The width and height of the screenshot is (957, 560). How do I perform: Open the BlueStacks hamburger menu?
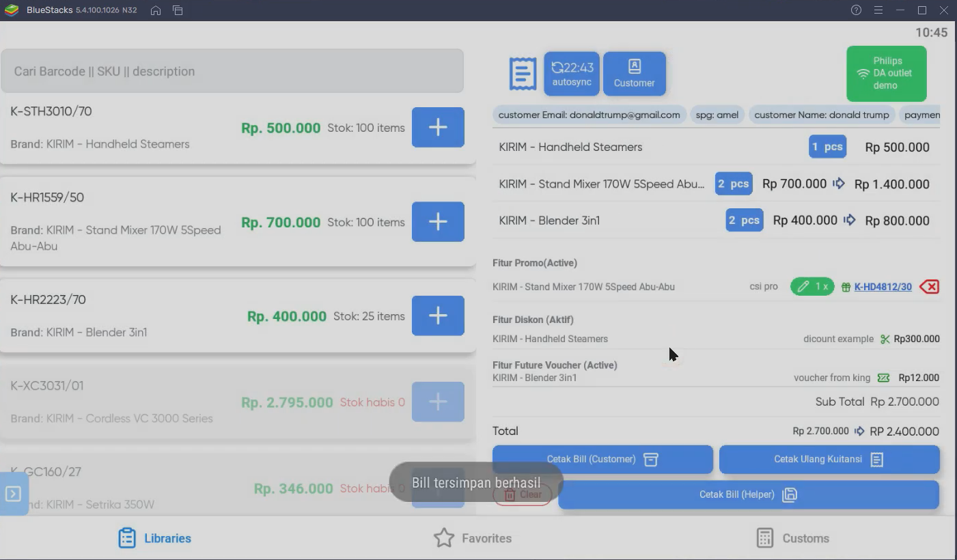pyautogui.click(x=878, y=10)
